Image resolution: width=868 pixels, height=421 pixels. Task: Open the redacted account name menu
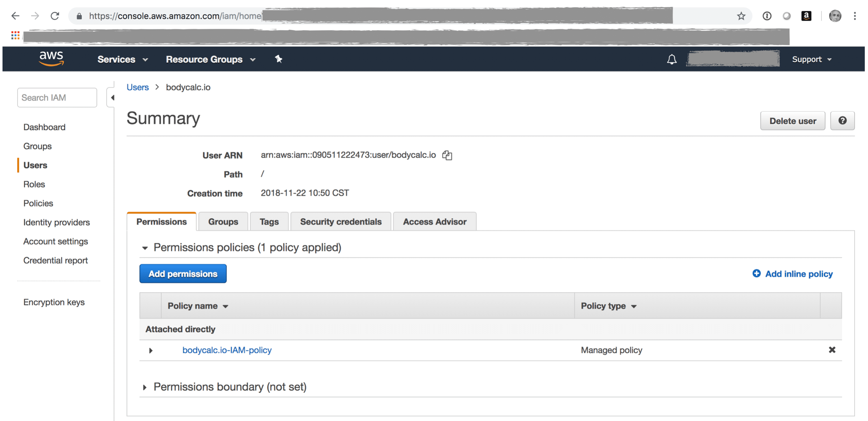point(732,59)
